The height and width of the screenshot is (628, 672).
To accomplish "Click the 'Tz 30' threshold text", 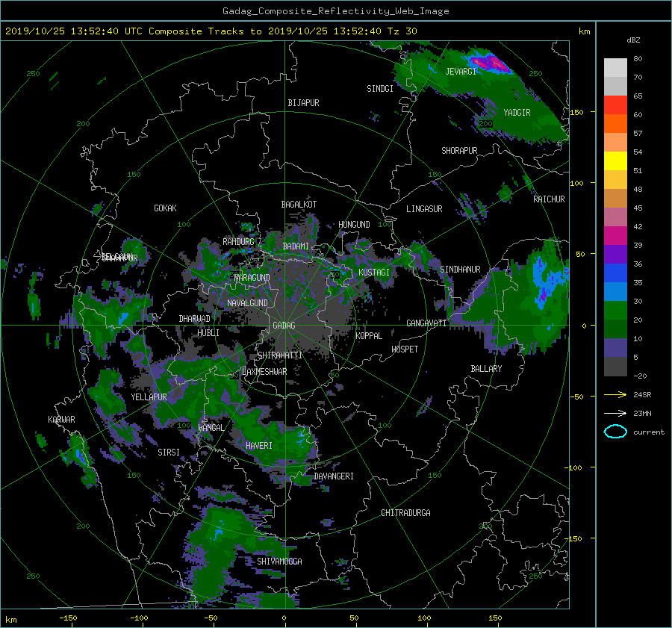I will (x=402, y=31).
